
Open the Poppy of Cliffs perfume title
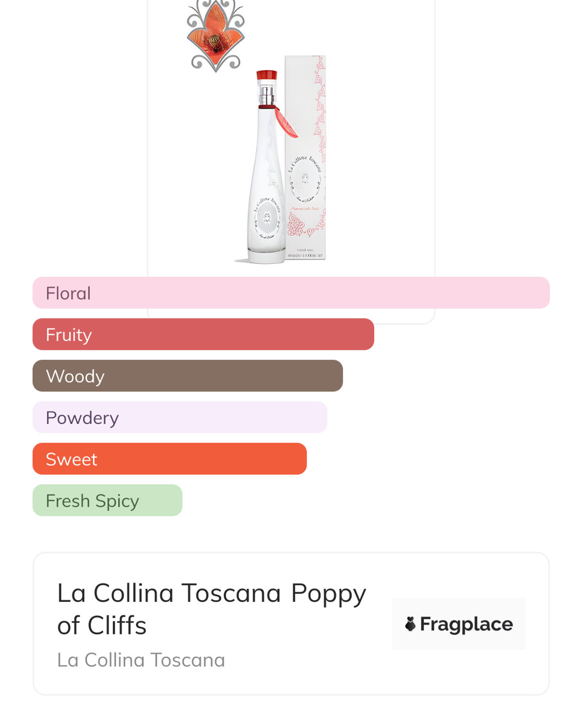coord(212,608)
